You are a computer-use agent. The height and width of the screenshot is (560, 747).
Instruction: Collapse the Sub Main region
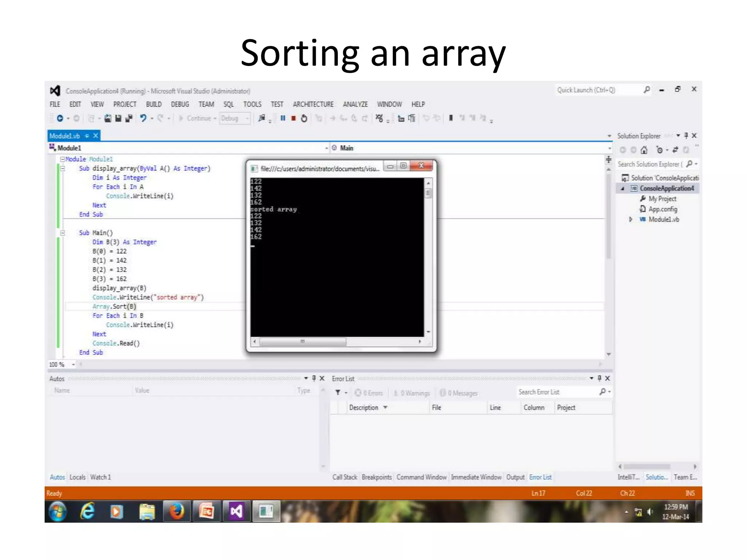(x=62, y=233)
